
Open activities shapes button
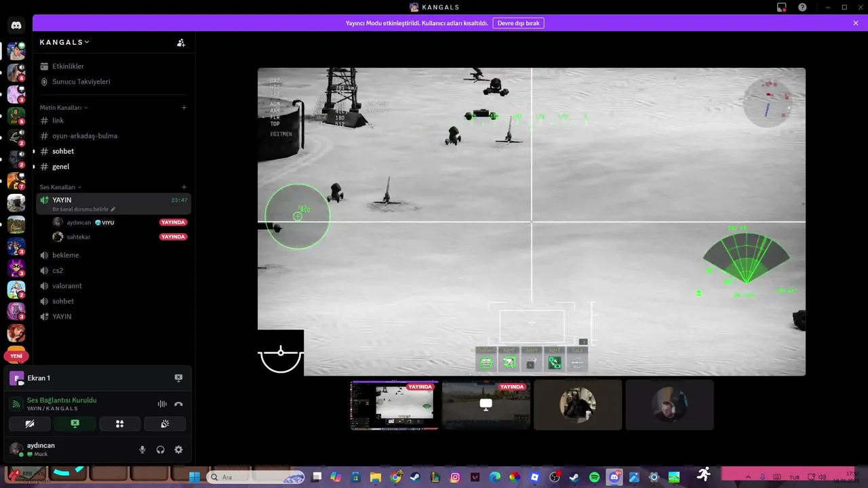coord(119,424)
